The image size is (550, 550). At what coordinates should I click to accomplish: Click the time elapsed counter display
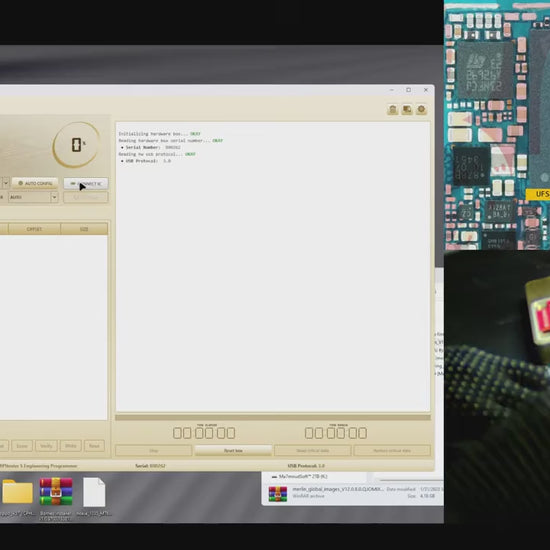pos(204,432)
